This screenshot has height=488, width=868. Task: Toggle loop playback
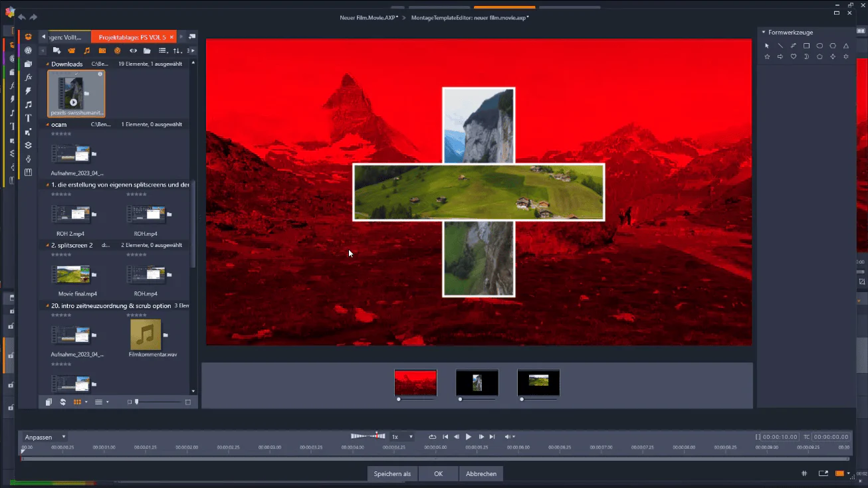tap(432, 437)
